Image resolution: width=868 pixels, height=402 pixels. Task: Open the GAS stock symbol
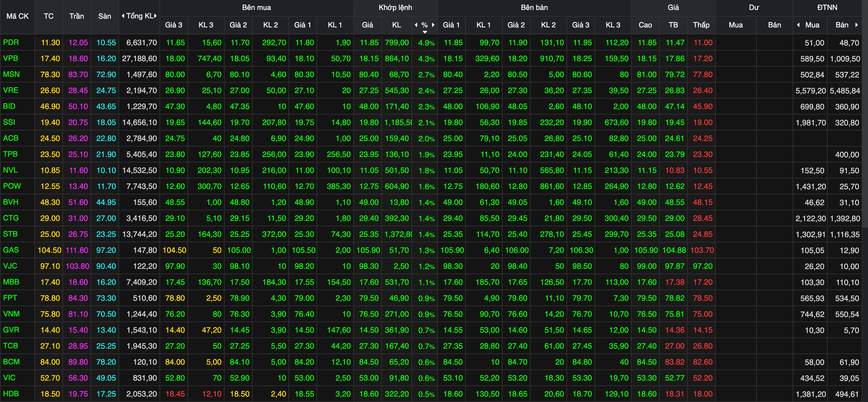click(11, 250)
